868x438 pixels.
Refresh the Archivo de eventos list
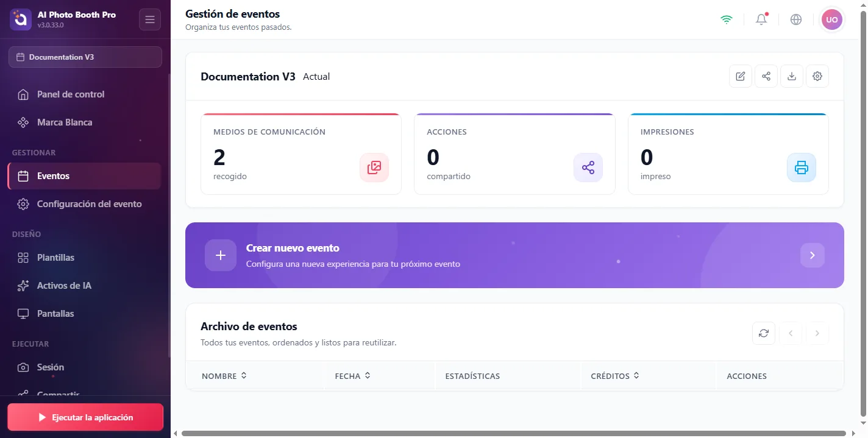(764, 333)
